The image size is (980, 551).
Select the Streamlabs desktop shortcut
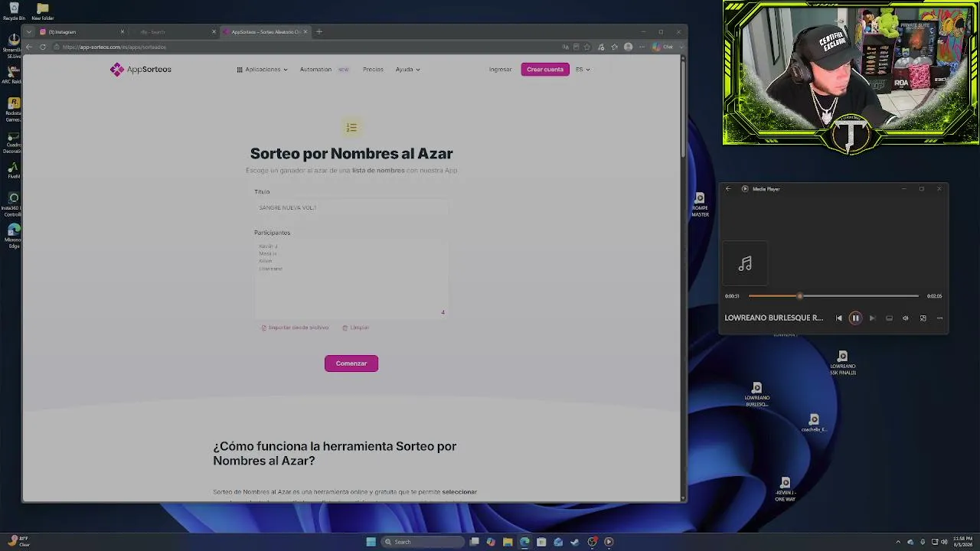pos(14,46)
